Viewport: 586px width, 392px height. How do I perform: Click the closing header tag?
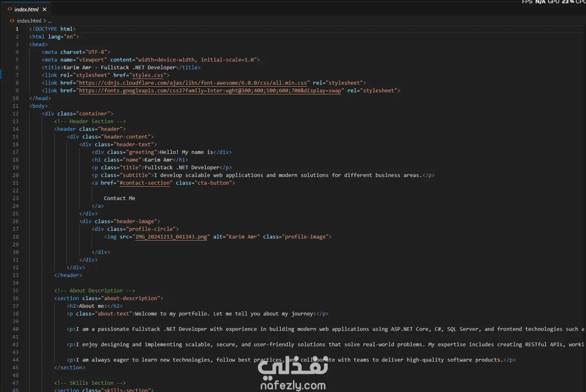tap(68, 275)
